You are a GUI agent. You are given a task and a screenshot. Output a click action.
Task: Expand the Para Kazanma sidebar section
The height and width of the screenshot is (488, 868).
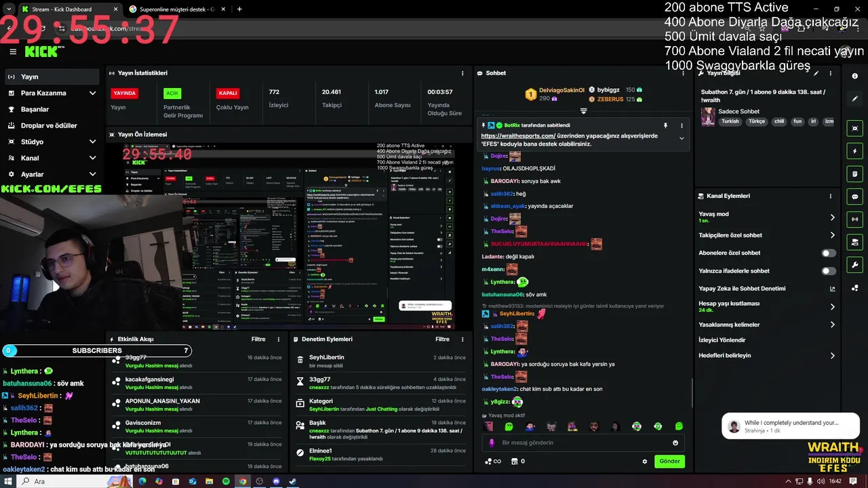coord(92,93)
